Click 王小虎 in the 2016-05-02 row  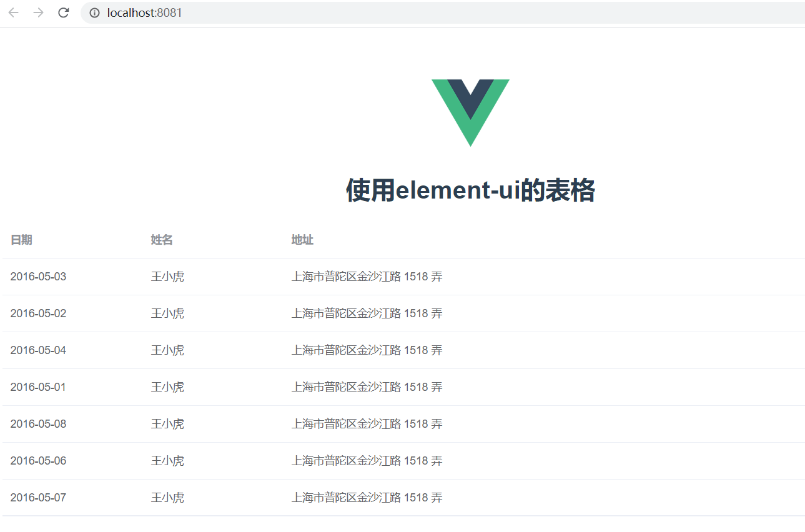[x=167, y=313]
